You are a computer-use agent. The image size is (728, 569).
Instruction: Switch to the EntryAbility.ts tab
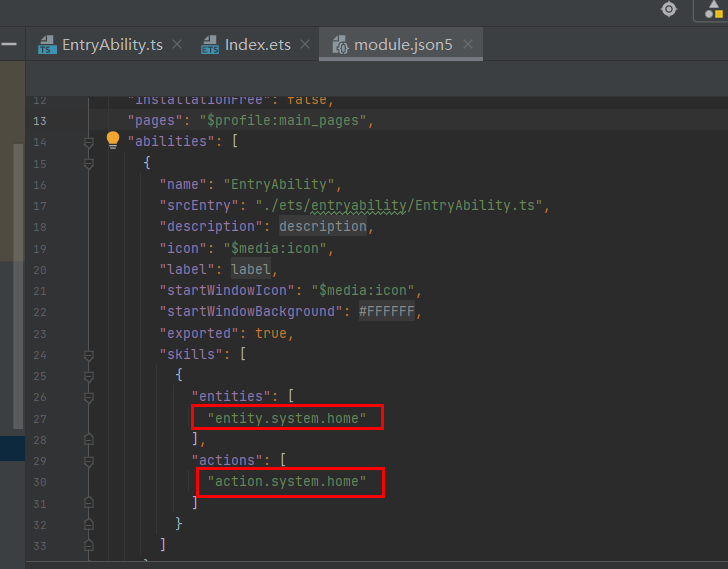click(x=101, y=45)
